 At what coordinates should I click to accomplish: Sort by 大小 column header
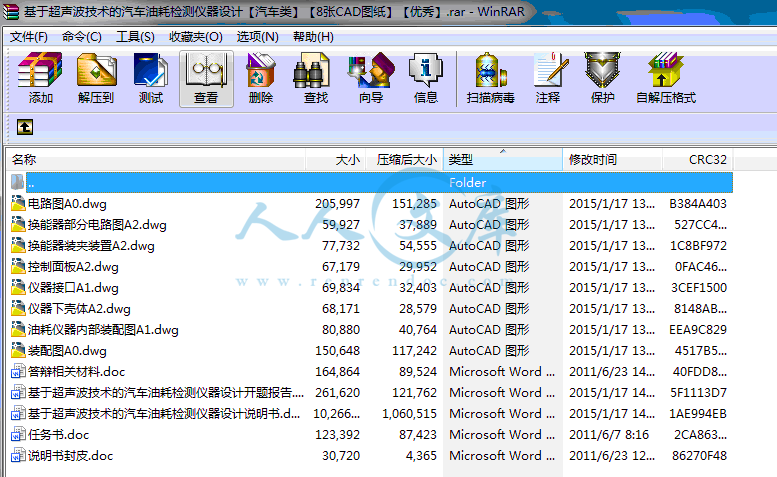pyautogui.click(x=335, y=159)
